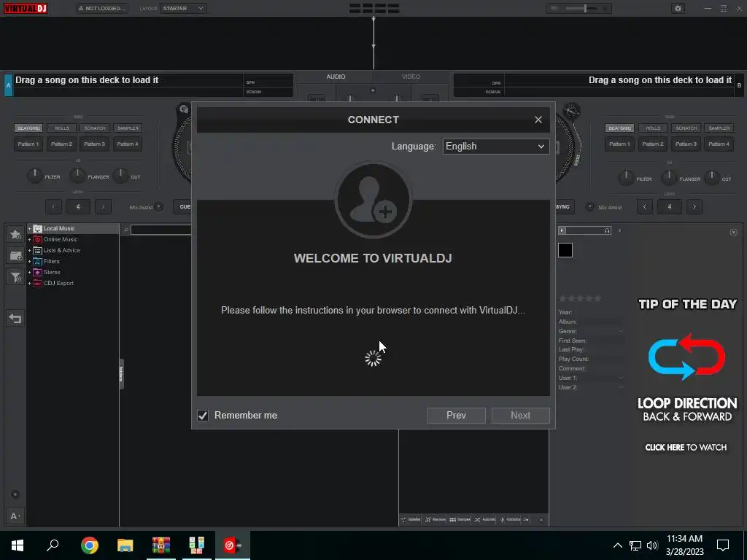Enable SAMPLER pad mode on right deck

point(719,128)
